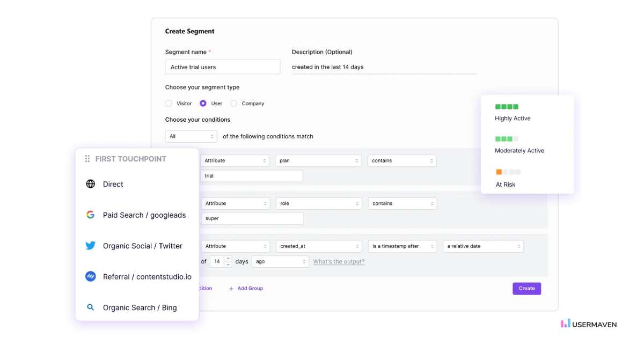
Task: Click the plus icon beside Add Group
Action: (231, 289)
